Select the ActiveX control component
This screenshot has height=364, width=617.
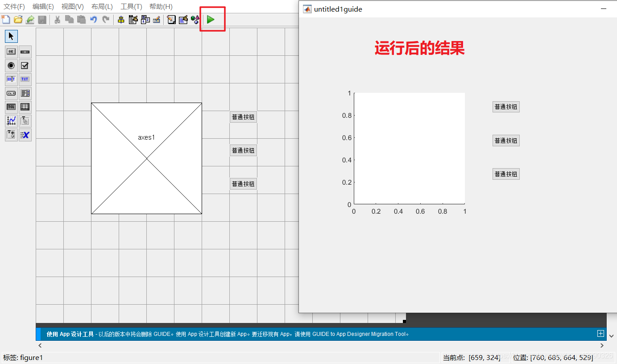[25, 134]
